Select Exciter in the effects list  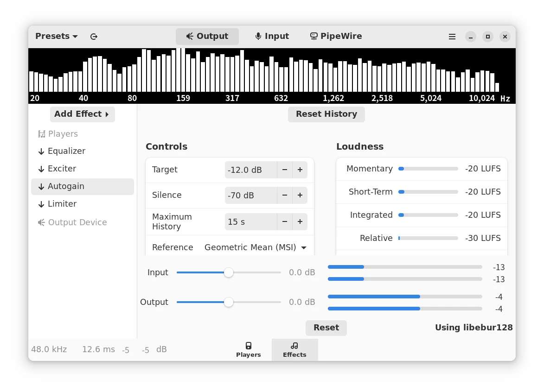pos(62,169)
